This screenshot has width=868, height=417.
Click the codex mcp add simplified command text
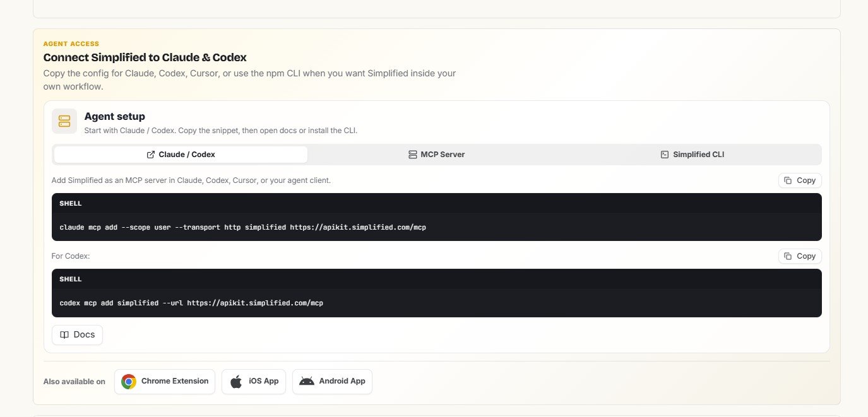click(191, 303)
